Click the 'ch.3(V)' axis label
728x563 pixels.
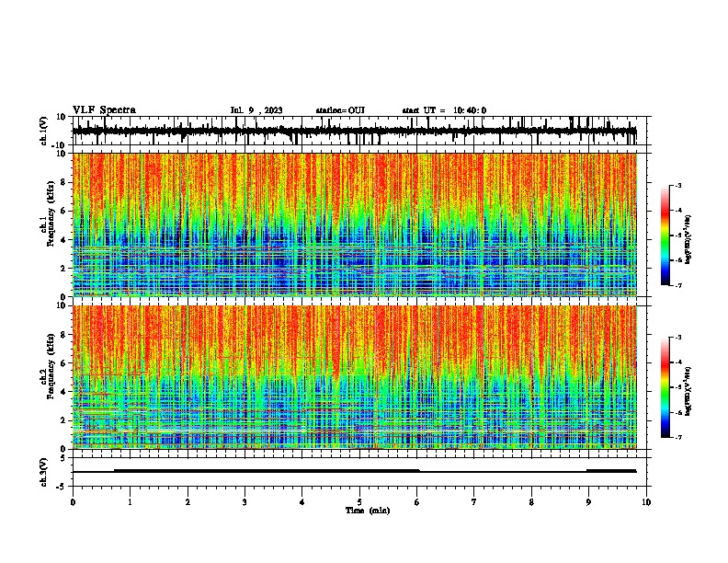pos(44,472)
